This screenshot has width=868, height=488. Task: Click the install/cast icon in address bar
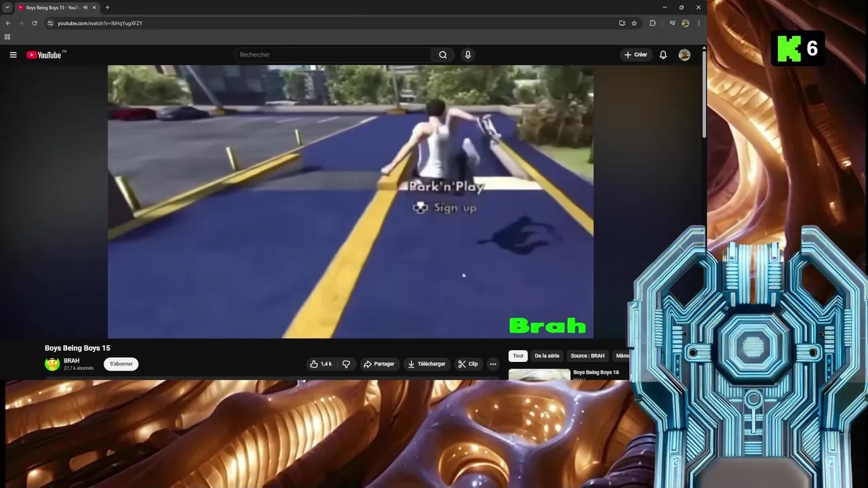tap(622, 23)
